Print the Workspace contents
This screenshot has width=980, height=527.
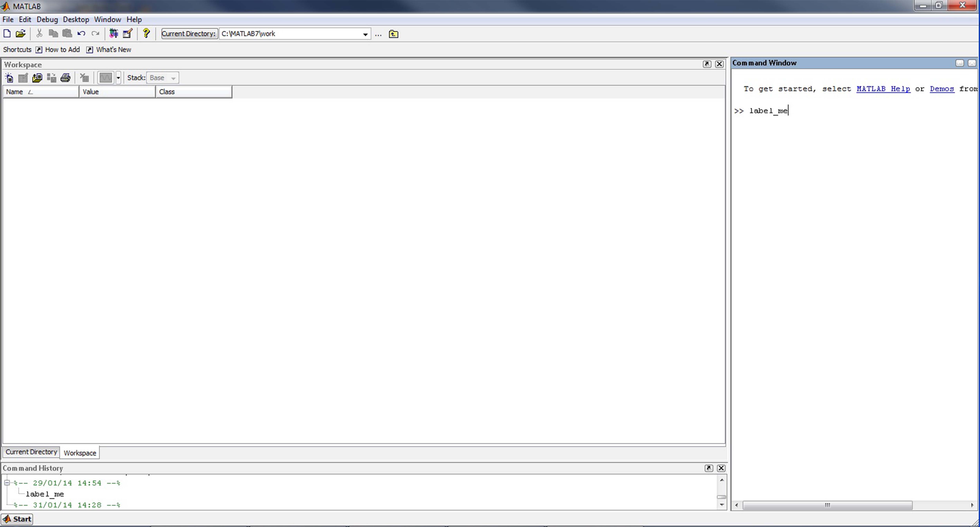click(65, 78)
